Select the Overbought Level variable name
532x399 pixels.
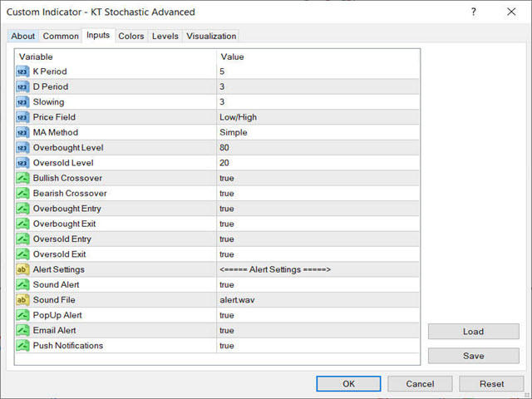[x=68, y=148]
